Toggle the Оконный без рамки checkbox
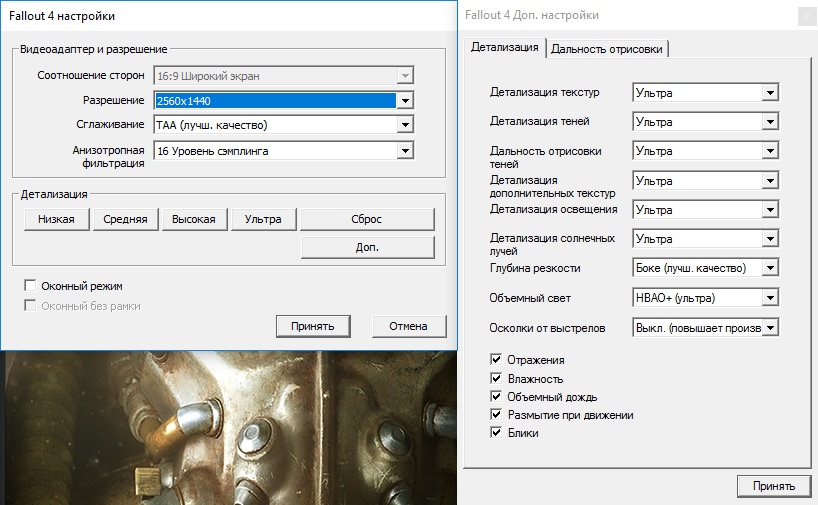Image resolution: width=818 pixels, height=505 pixels. pos(30,305)
